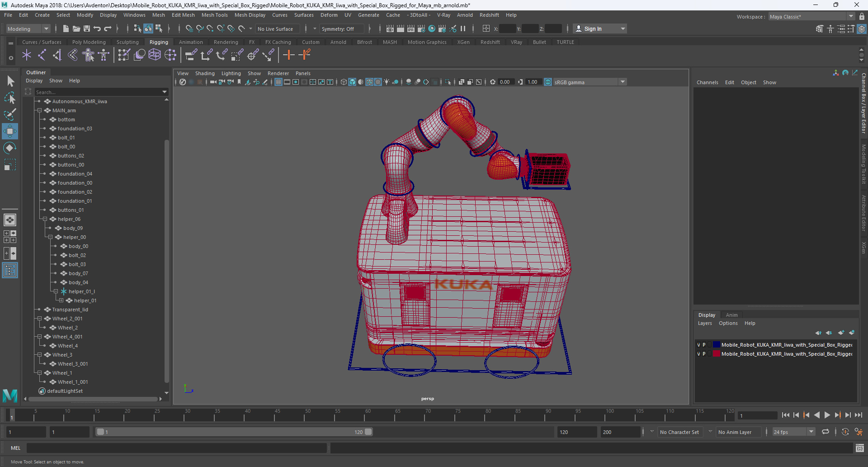Screen dimensions: 868x467
Task: Click No Live Surface field
Action: [277, 29]
